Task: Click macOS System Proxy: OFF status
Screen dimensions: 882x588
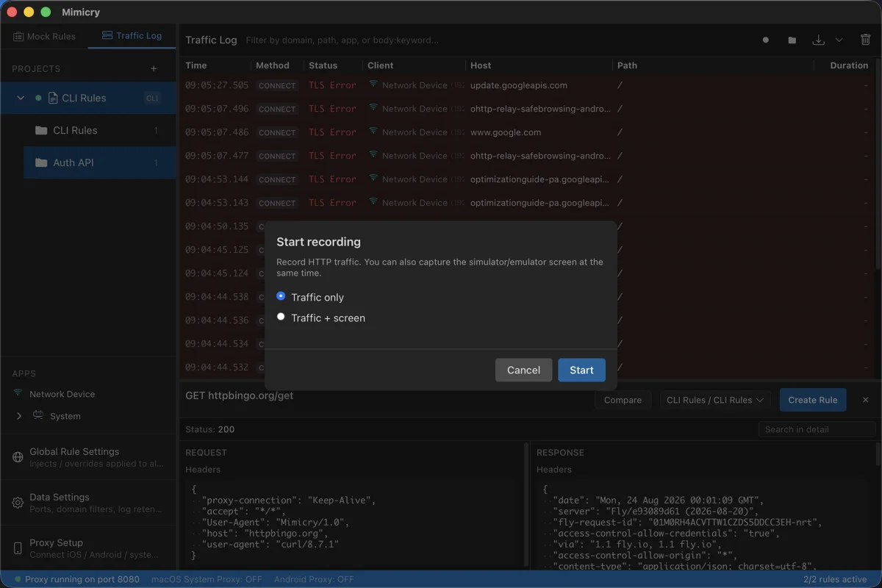Action: [207, 579]
